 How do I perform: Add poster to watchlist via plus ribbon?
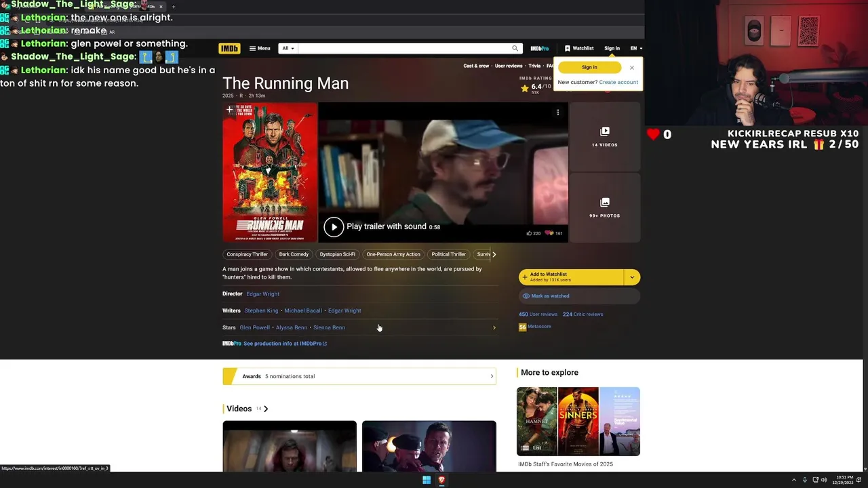tap(229, 109)
